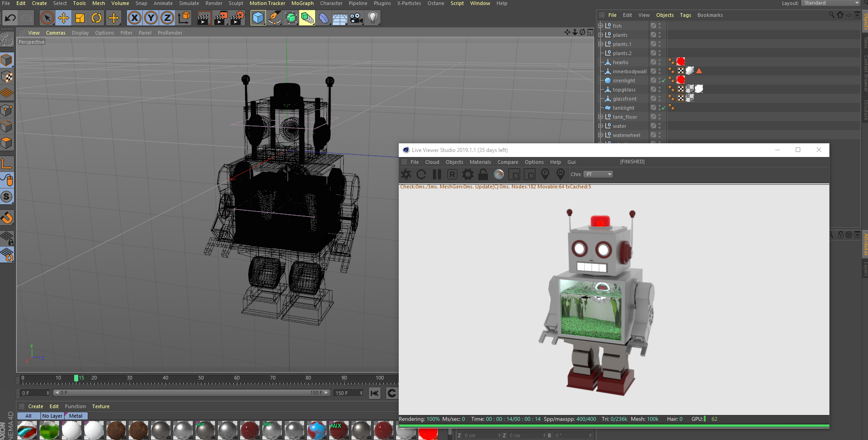
Task: Click the Undo arrow icon
Action: (x=10, y=18)
